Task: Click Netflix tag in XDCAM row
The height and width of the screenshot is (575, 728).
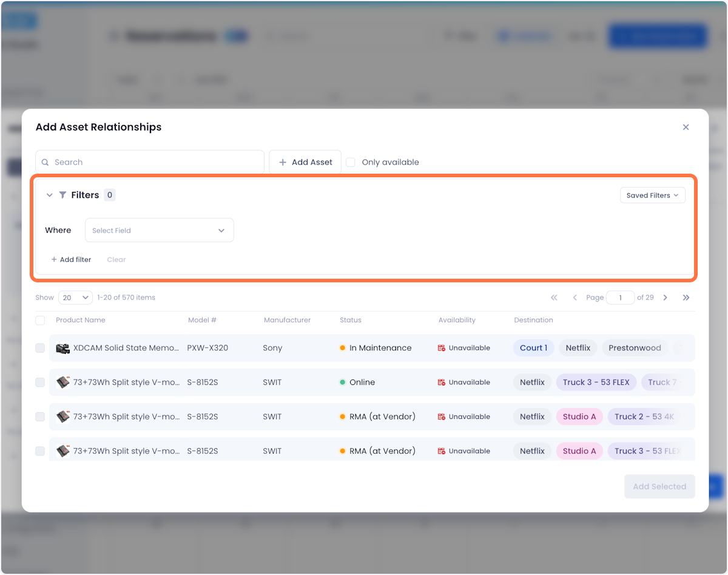Action: pos(578,348)
